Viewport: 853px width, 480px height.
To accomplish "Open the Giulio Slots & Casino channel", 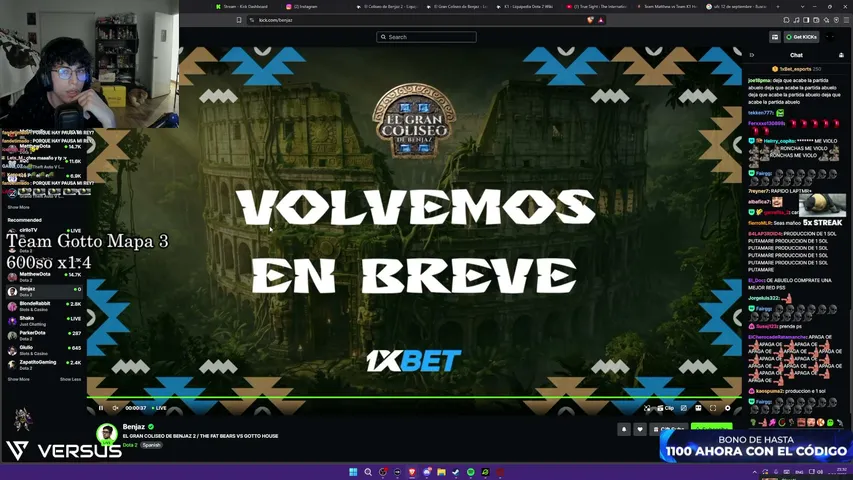I will click(44, 350).
